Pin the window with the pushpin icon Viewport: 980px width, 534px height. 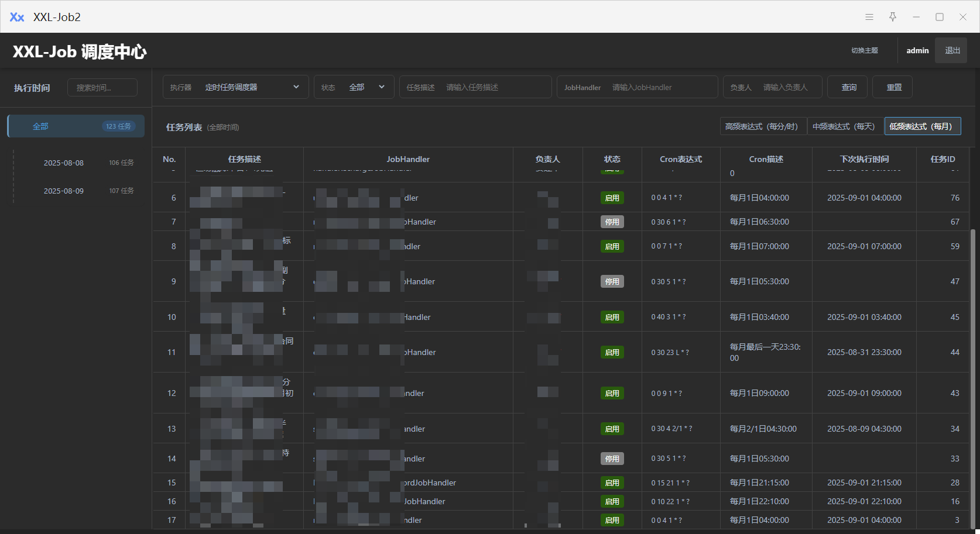[893, 17]
